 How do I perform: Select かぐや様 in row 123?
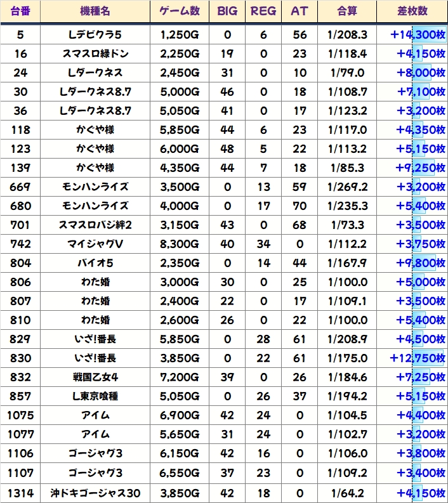pyautogui.click(x=95, y=149)
